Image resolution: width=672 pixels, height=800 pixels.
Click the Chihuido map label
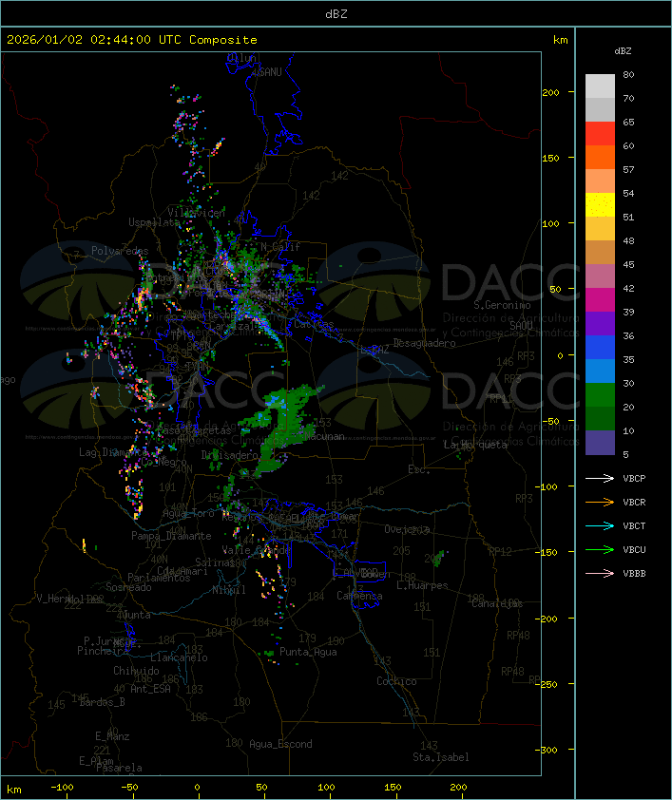(136, 671)
